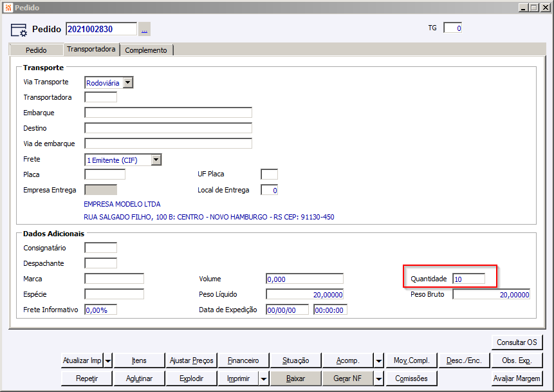The width and height of the screenshot is (554, 392).
Task: Click the Local de Entrega field
Action: (269, 190)
